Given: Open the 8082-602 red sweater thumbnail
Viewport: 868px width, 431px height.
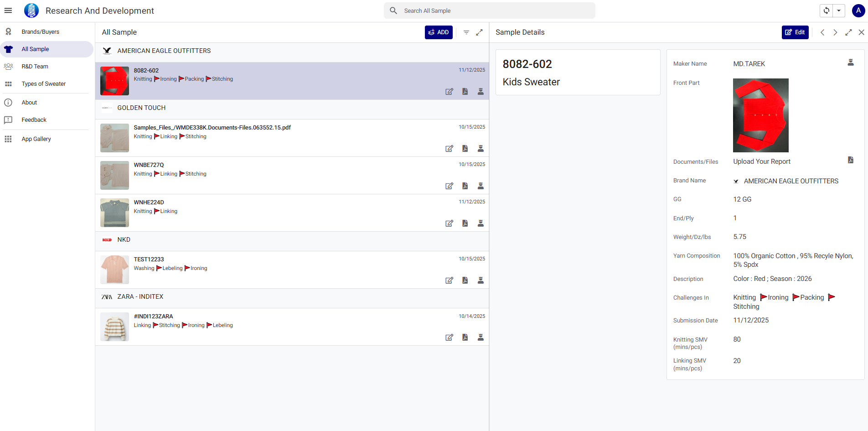Looking at the screenshot, I should pyautogui.click(x=114, y=81).
